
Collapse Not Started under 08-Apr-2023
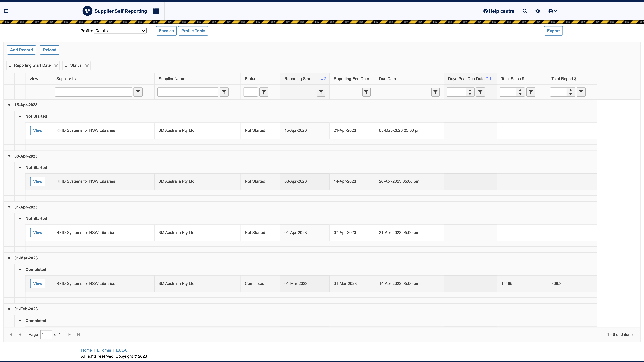click(x=20, y=168)
